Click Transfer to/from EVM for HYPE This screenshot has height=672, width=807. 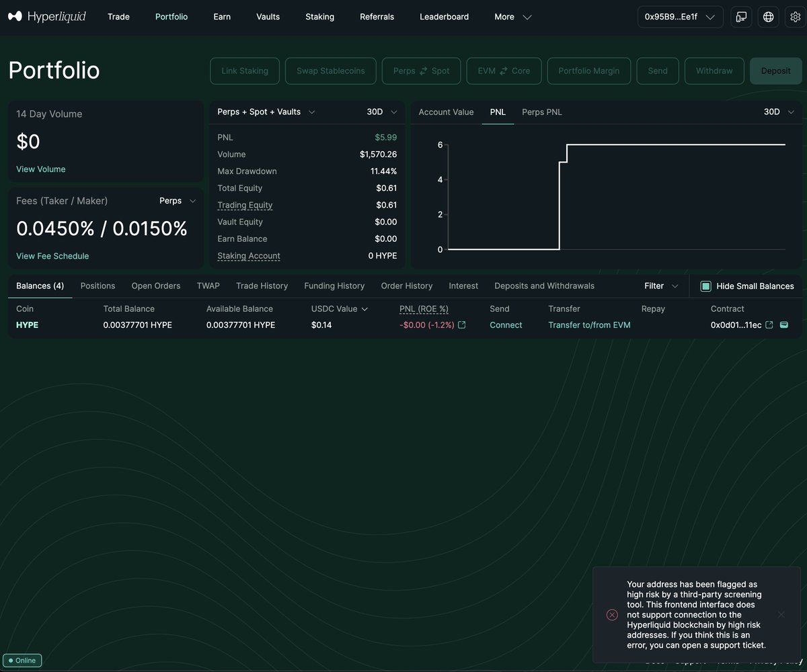(x=589, y=325)
